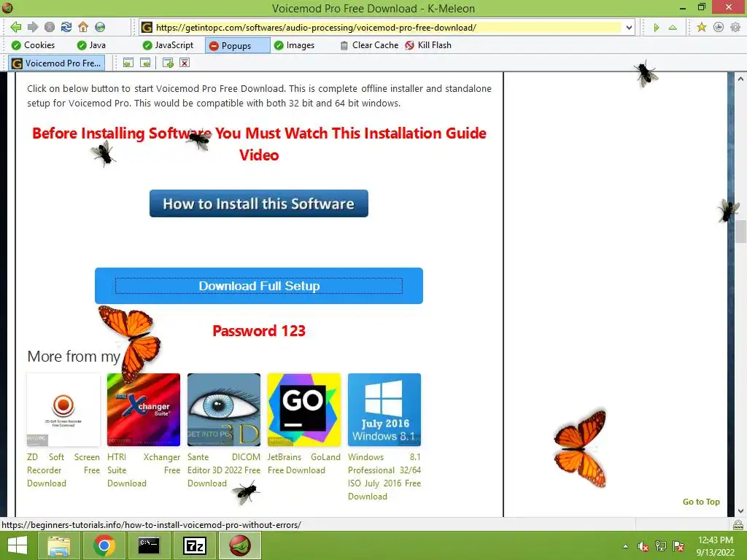747x560 pixels.
Task: Open preferences via the gear icon
Action: click(x=735, y=27)
